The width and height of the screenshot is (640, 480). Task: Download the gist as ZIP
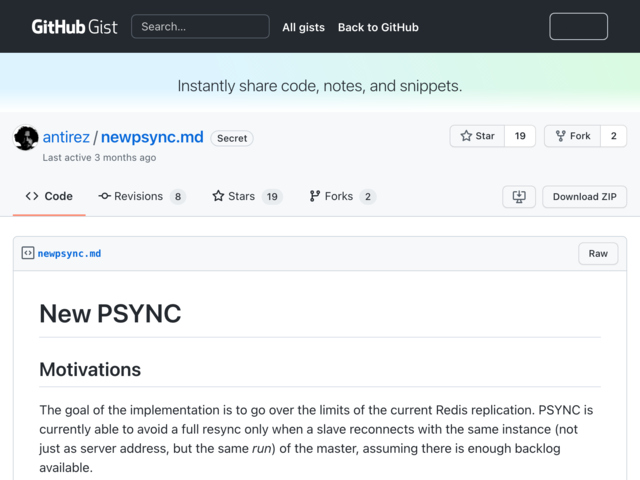pos(584,197)
